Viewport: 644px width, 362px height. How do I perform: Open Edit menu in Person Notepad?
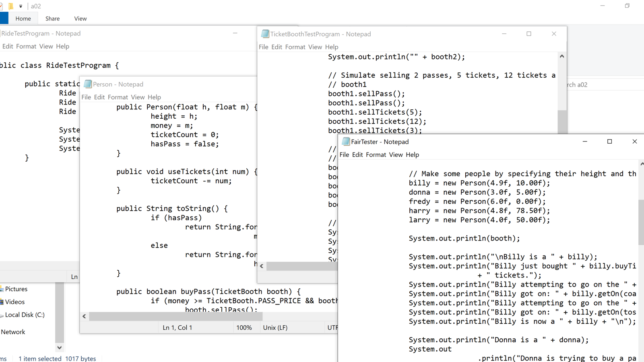point(99,97)
